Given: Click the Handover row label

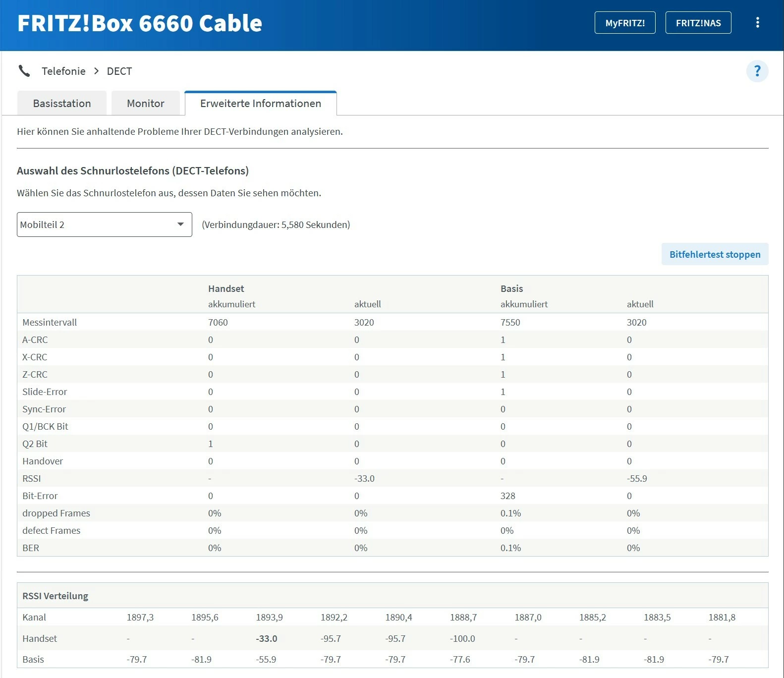Looking at the screenshot, I should [43, 461].
